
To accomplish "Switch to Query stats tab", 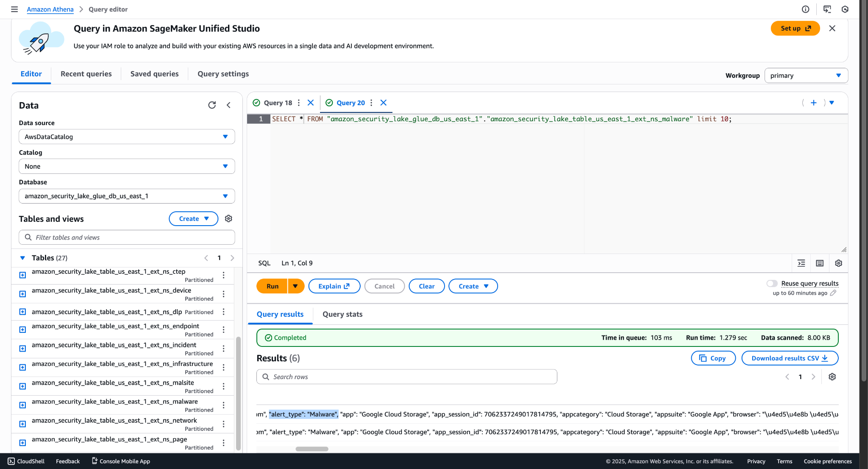I will [x=342, y=314].
